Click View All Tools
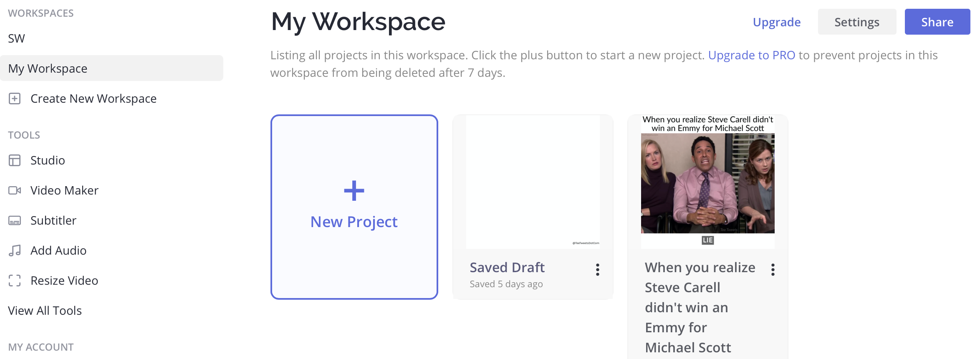 (45, 311)
